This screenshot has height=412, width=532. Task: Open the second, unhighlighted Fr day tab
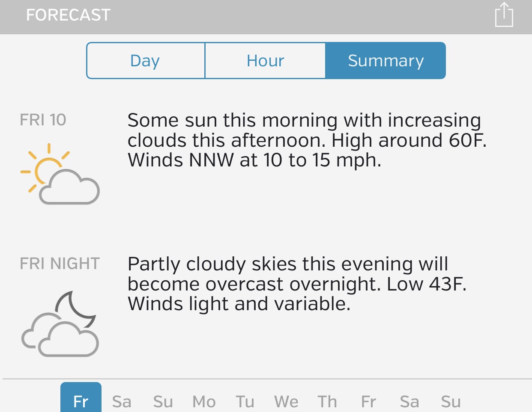368,402
